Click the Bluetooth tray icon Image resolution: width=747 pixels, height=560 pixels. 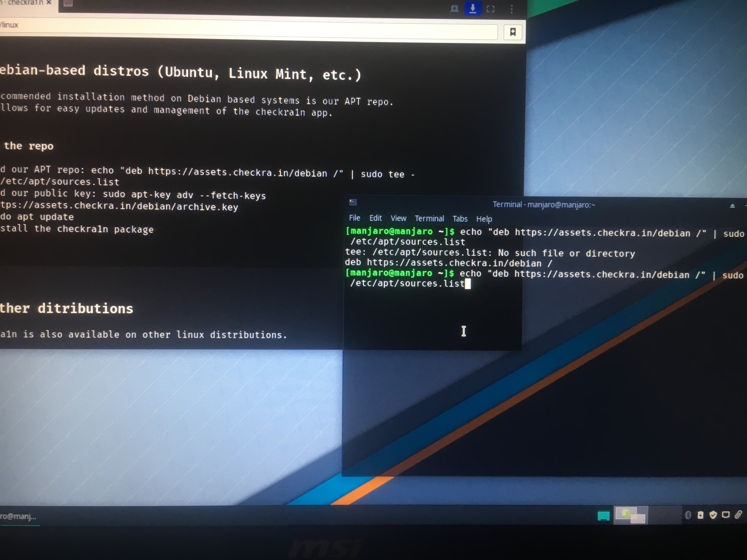(x=688, y=515)
